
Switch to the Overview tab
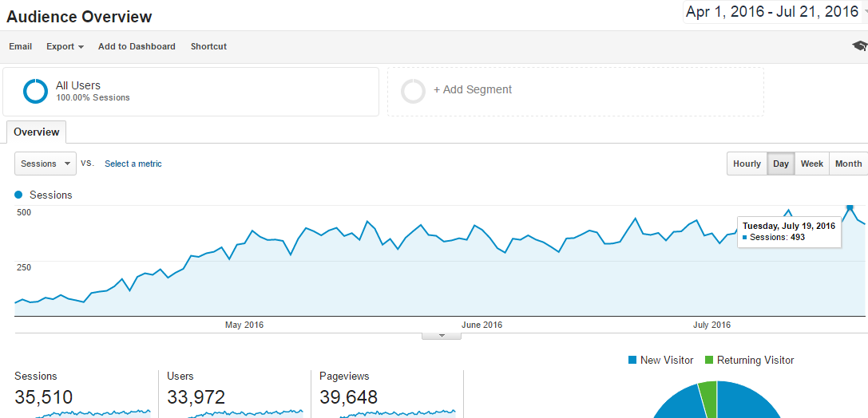(37, 132)
